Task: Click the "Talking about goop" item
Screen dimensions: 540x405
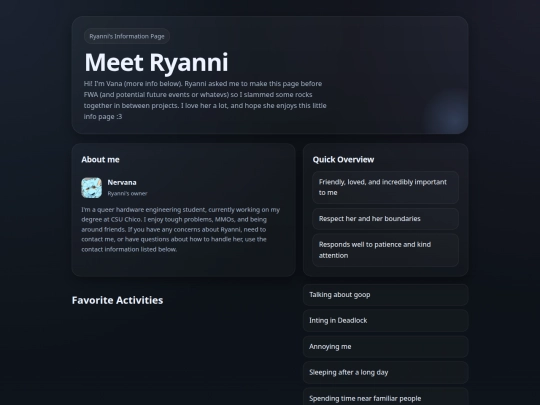Action: [385, 295]
